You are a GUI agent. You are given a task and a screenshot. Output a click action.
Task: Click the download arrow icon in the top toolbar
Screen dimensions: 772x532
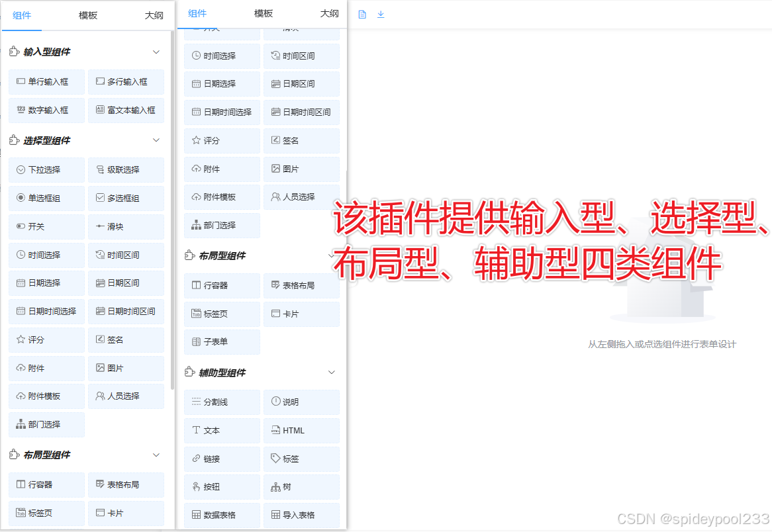pos(381,15)
